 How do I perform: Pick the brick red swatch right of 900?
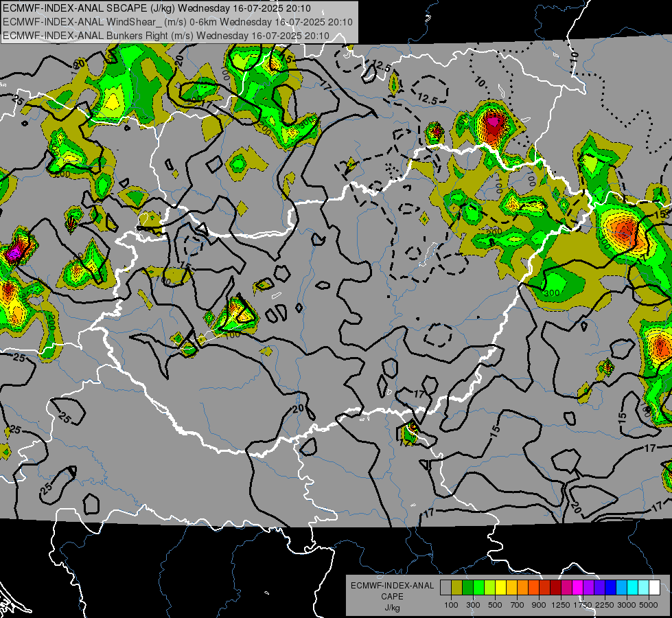coord(545,588)
